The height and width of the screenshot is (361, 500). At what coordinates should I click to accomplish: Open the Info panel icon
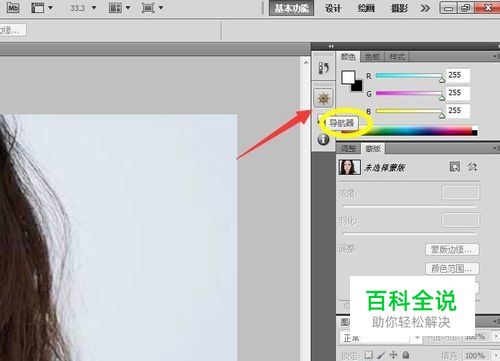[x=323, y=139]
